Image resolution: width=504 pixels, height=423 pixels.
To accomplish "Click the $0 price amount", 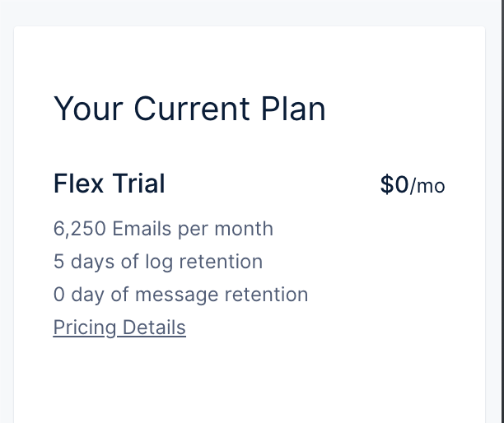I will point(394,184).
